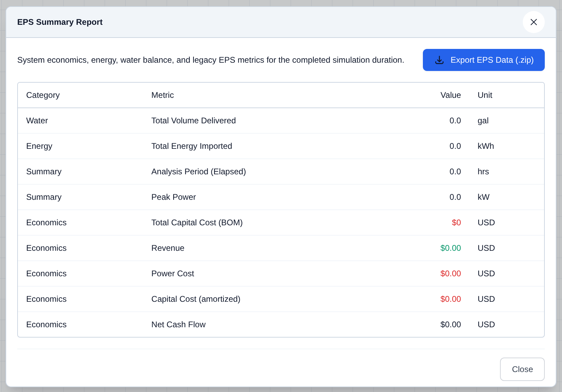Click the green $0.00 Revenue value
562x392 pixels.
[450, 248]
